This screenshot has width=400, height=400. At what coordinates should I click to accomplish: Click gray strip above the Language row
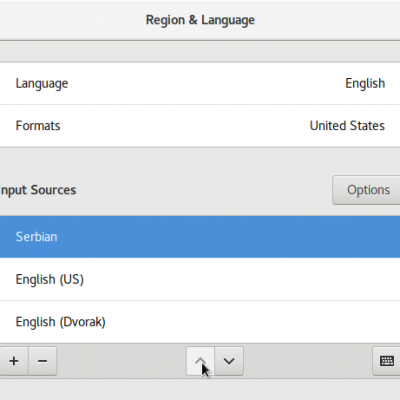point(200,52)
